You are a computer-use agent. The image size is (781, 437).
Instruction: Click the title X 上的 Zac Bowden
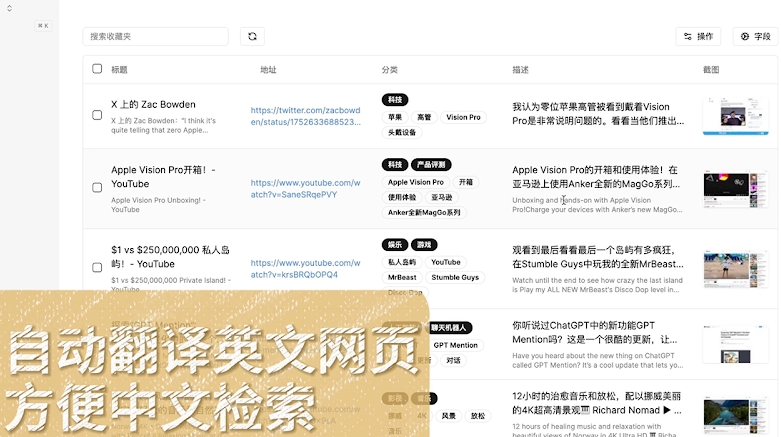click(x=153, y=104)
